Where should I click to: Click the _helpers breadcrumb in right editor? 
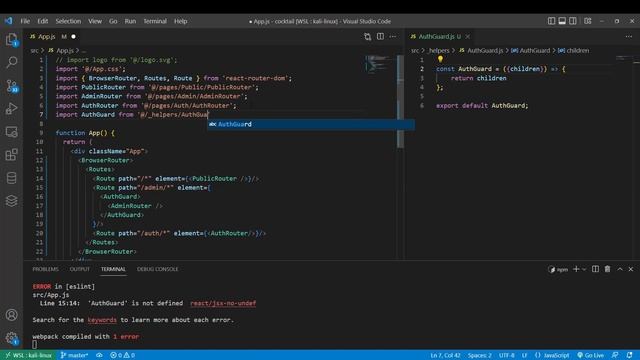(438, 51)
